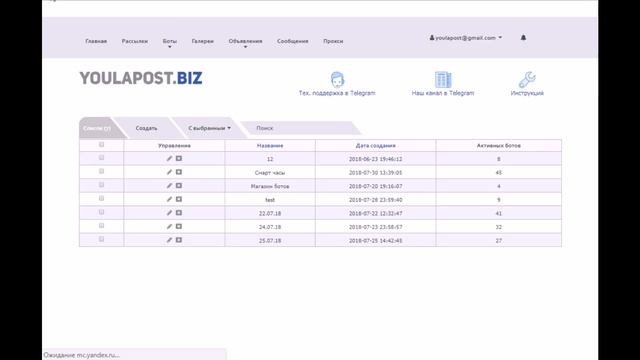
Task: Toggle the select-all checkbox in the table header
Action: (x=102, y=144)
